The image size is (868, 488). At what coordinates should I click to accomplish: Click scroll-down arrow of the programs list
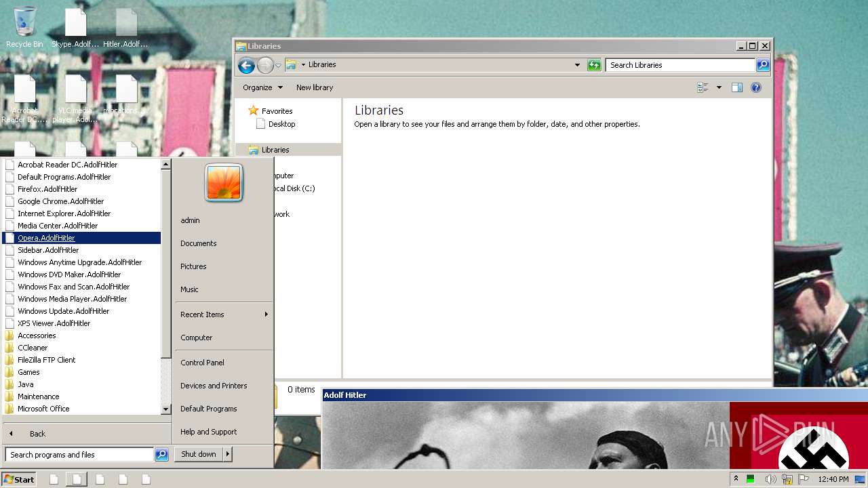[165, 409]
